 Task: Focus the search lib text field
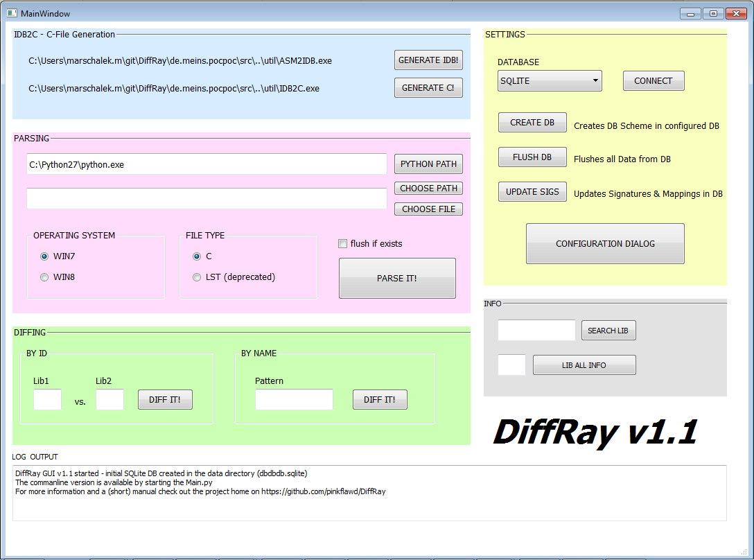tap(536, 331)
